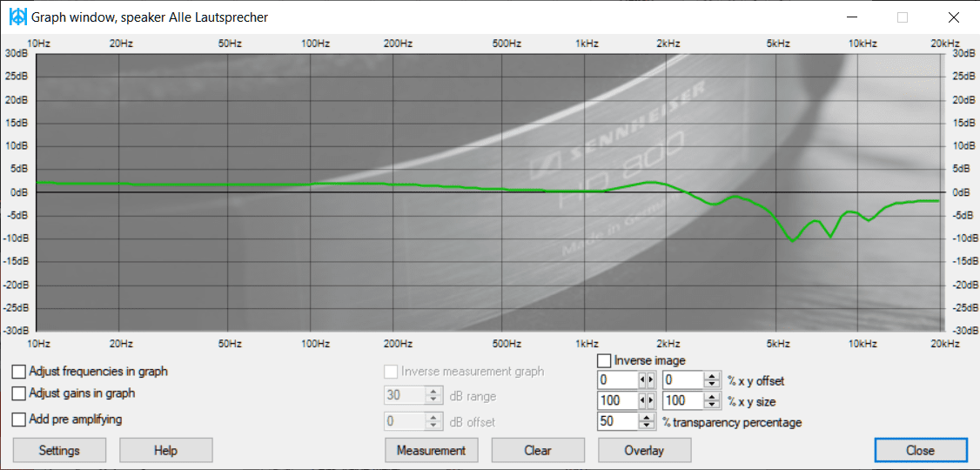This screenshot has height=470, width=980.
Task: Click the dB offset field
Action: tap(405, 422)
